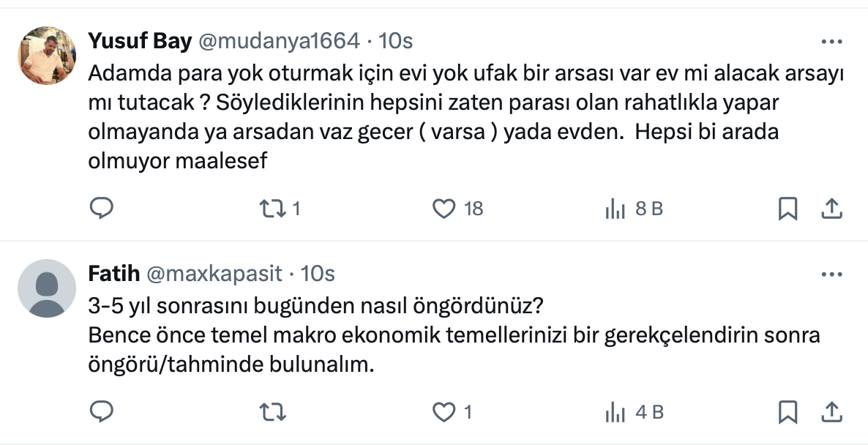Open Yusuf Bay's profile picture

(46, 56)
